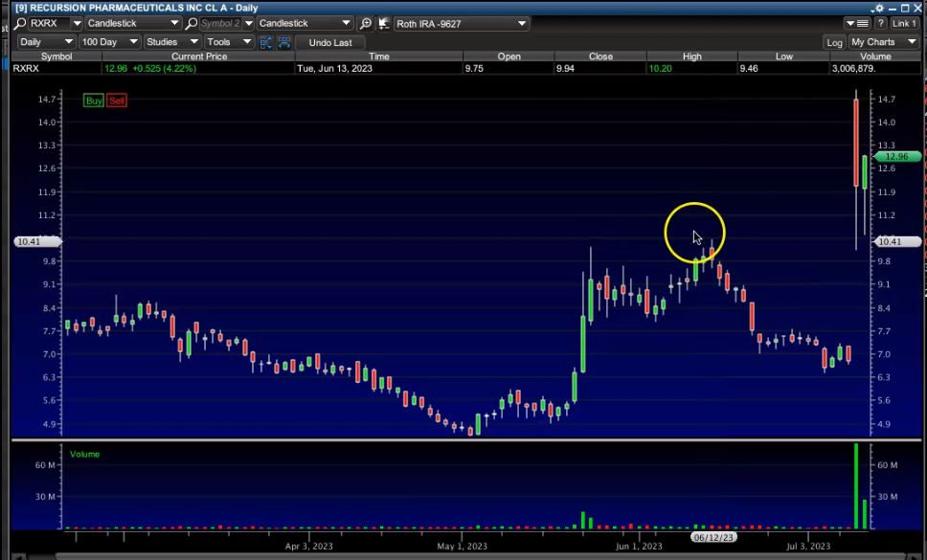Click the Apr 3, 2023 date axis label
927x560 pixels.
click(308, 547)
